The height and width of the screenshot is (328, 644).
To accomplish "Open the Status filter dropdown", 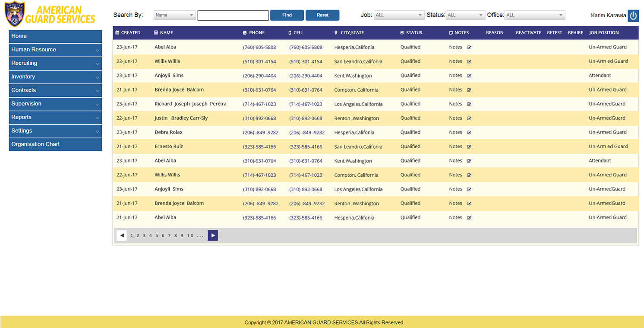I will point(465,15).
